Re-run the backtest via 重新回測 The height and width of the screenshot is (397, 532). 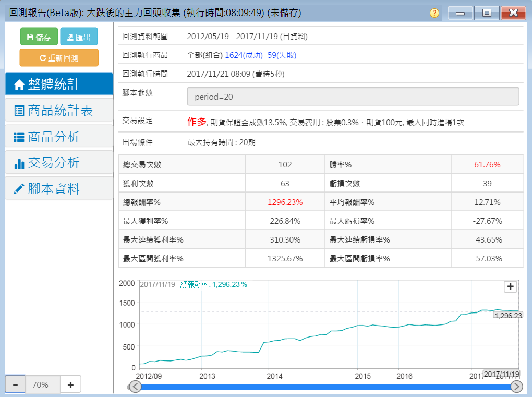pos(58,58)
